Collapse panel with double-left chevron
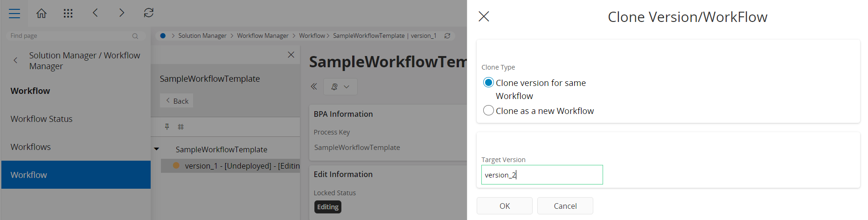The image size is (868, 220). (314, 86)
